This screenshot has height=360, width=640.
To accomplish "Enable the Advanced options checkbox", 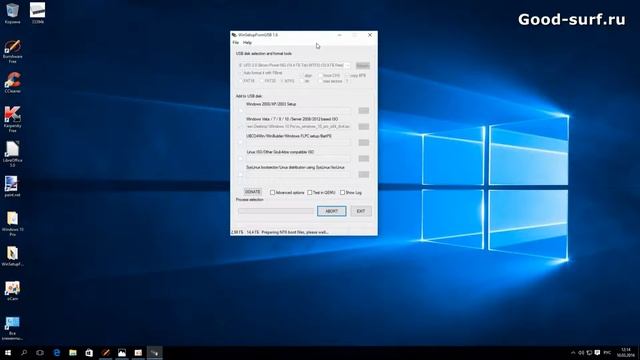I will click(x=272, y=192).
